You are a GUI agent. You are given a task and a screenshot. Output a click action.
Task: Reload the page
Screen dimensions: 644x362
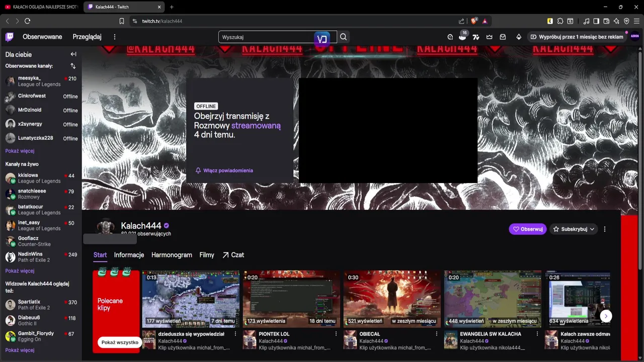click(27, 21)
